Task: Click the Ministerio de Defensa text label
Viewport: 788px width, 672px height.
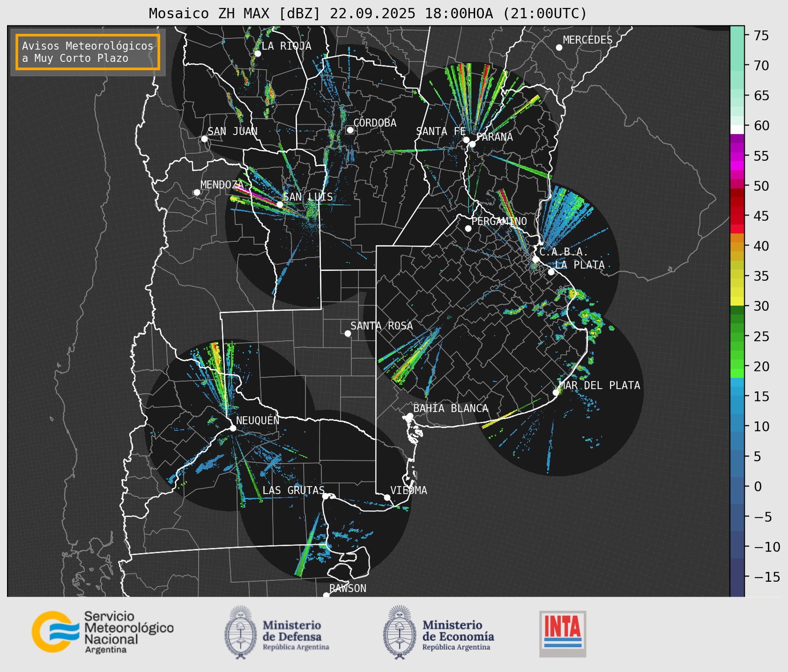Action: click(x=292, y=630)
